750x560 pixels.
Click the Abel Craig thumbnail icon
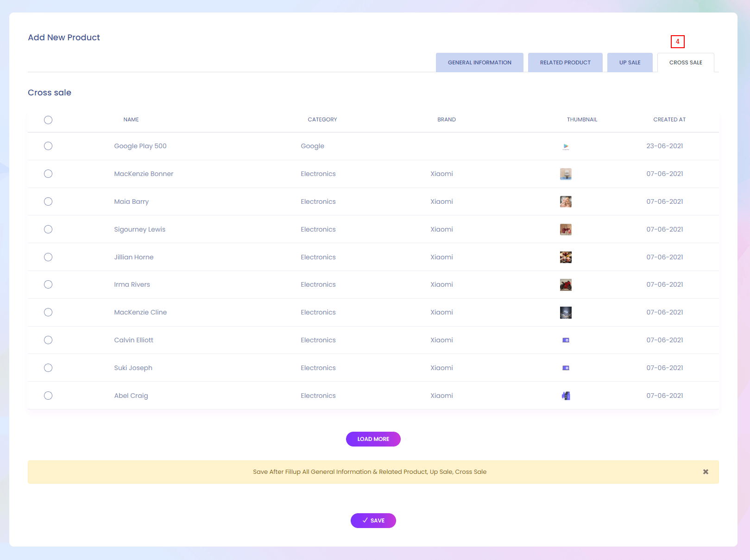(x=566, y=396)
